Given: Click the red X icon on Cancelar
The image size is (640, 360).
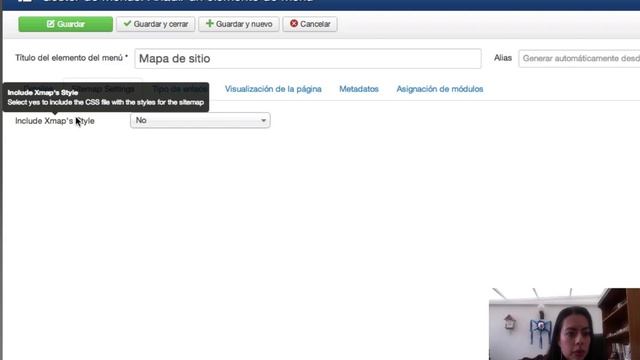Looking at the screenshot, I should click(293, 24).
